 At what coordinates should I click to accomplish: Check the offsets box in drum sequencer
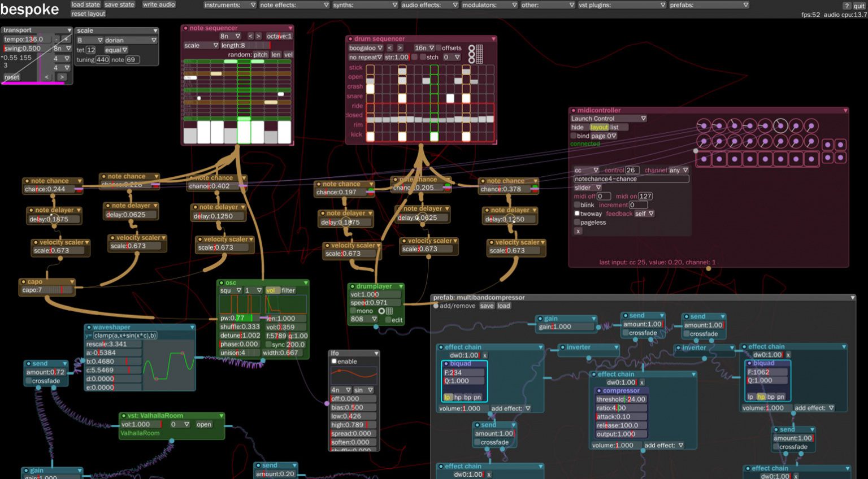point(439,48)
